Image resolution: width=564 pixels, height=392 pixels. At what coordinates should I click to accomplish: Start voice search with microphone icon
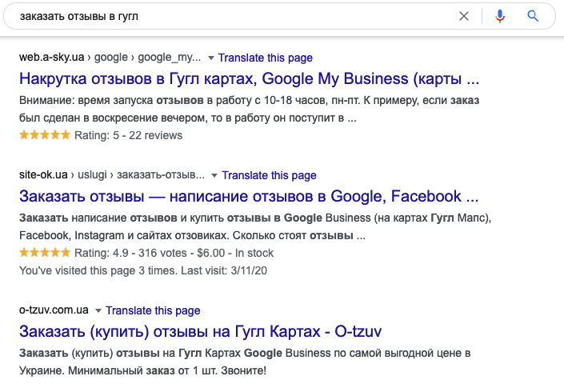(x=500, y=16)
